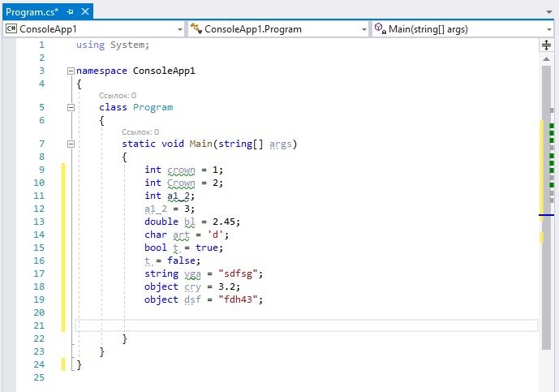Click the 'double' keyword on line 13
The image size is (559, 392).
161,222
